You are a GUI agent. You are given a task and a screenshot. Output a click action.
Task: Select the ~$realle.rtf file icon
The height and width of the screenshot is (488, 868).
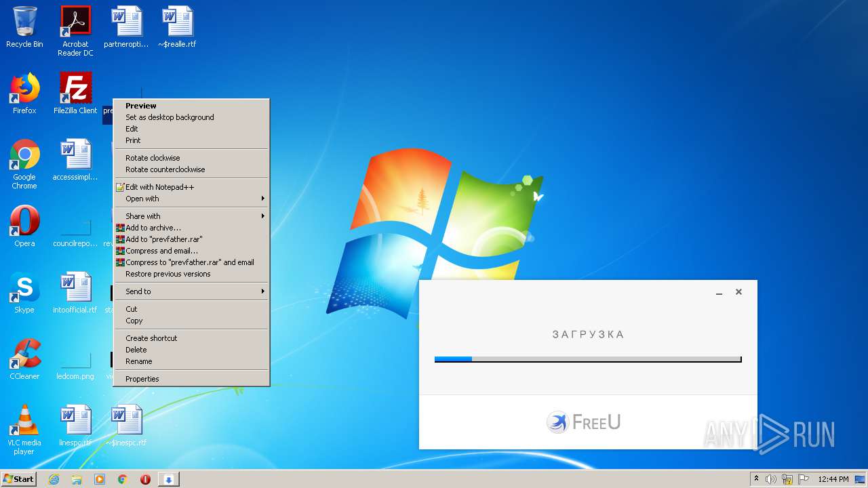coord(177,27)
